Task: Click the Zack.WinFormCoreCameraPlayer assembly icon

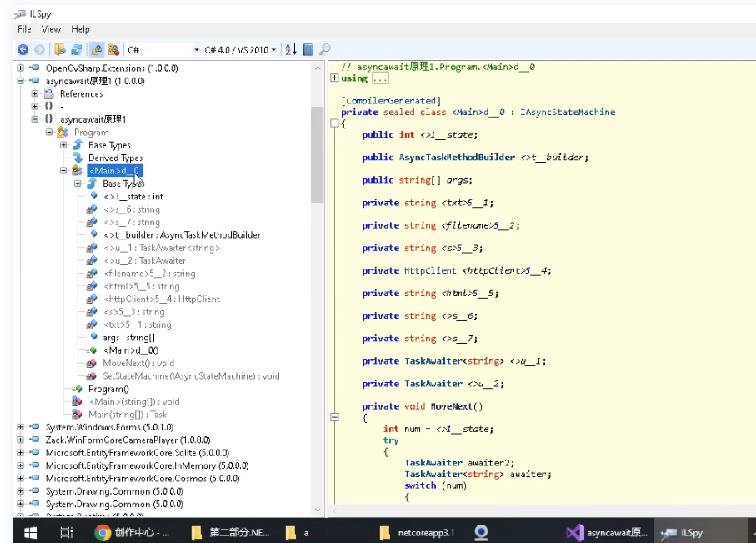Action: pyautogui.click(x=34, y=440)
